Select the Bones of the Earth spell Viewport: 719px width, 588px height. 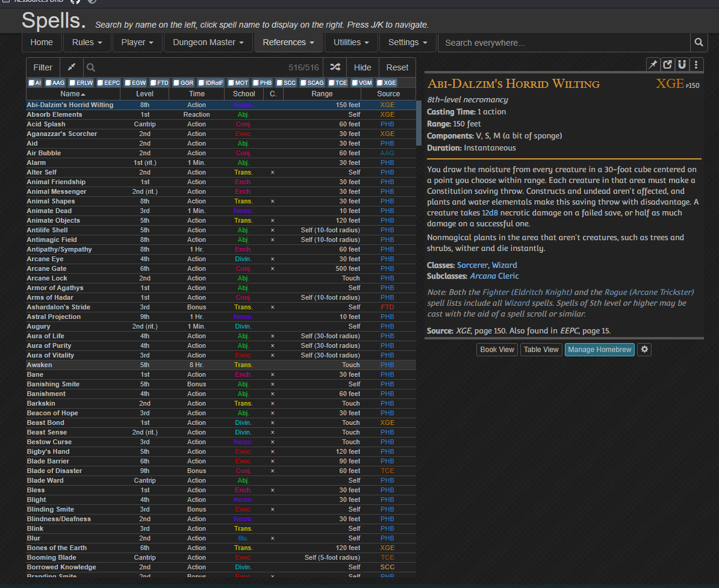coord(221,548)
